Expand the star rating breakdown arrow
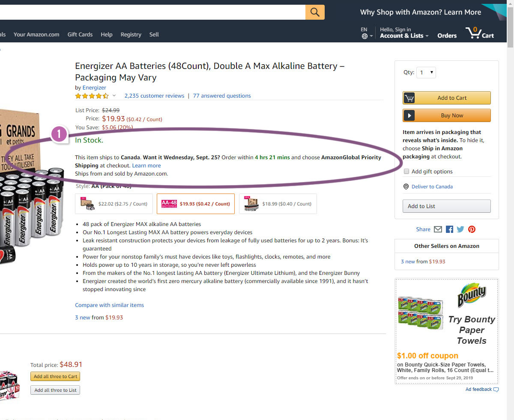Image resolution: width=514 pixels, height=420 pixels. point(114,96)
